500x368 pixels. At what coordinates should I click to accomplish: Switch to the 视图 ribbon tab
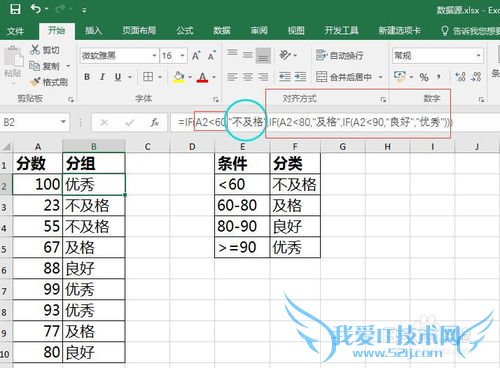296,31
